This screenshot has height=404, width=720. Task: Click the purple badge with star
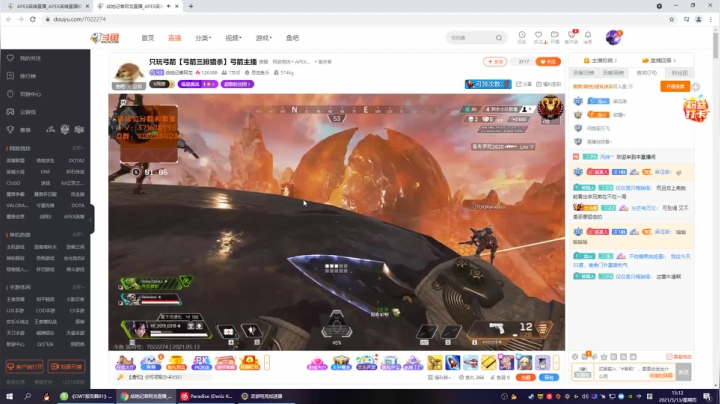point(197,84)
